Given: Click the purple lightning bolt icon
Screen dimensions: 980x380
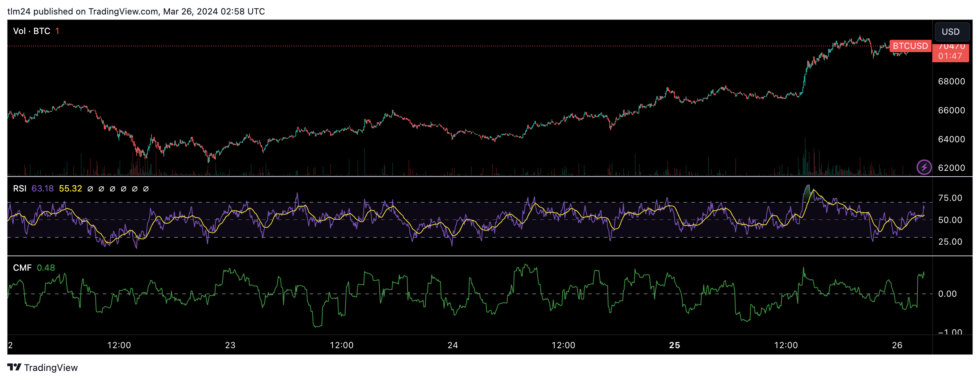Looking at the screenshot, I should pyautogui.click(x=924, y=167).
